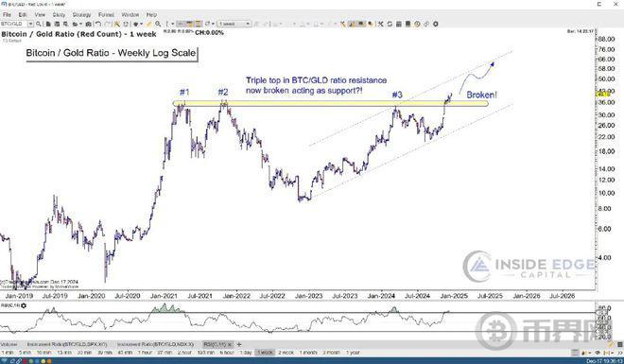This screenshot has height=364, width=624.
Task: Add a new indicator tab with plus
Action: [239, 344]
